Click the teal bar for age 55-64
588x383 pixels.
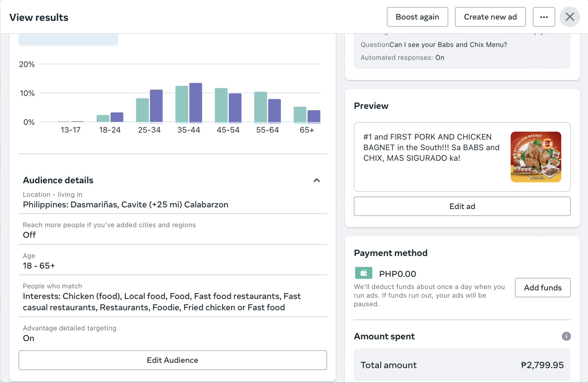tap(261, 107)
